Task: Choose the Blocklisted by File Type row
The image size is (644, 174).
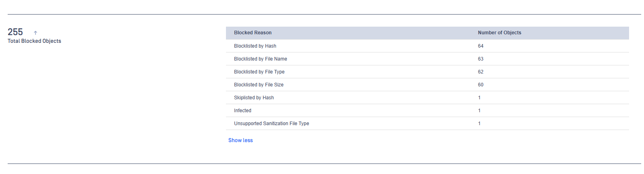Action: click(427, 72)
